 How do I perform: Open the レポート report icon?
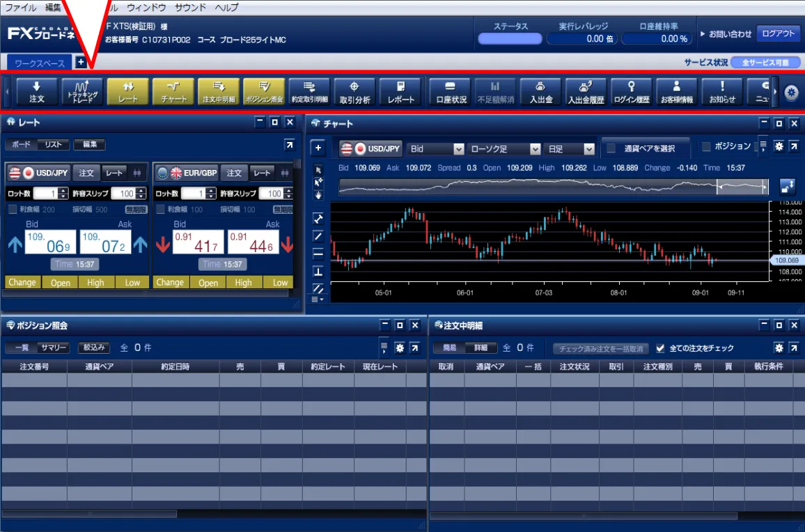pyautogui.click(x=400, y=91)
